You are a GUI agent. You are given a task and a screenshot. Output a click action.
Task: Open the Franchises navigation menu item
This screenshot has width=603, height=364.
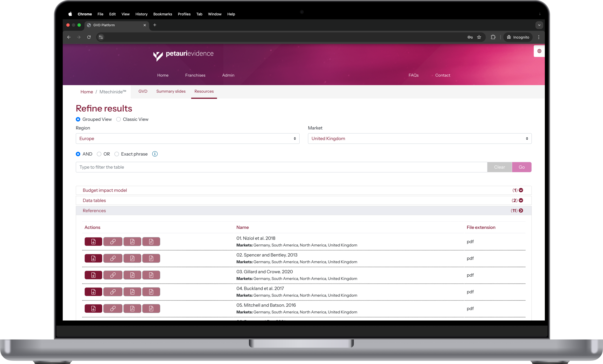click(x=195, y=75)
